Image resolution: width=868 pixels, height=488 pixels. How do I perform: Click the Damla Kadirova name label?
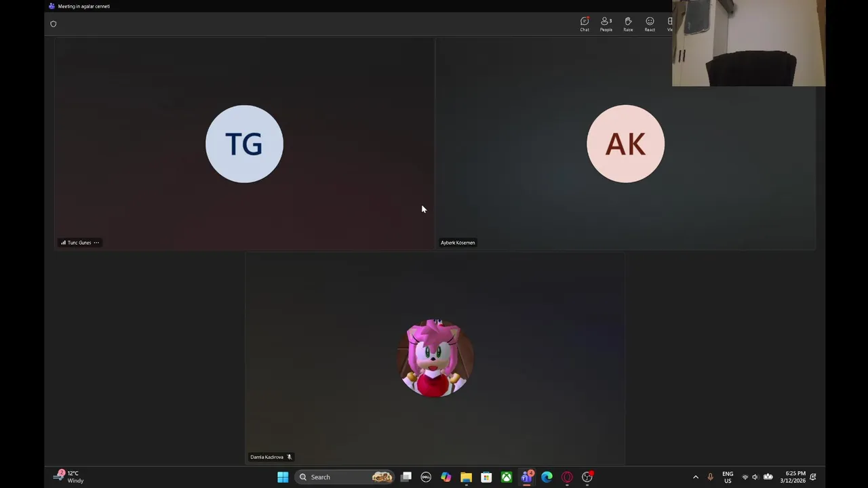[267, 457]
